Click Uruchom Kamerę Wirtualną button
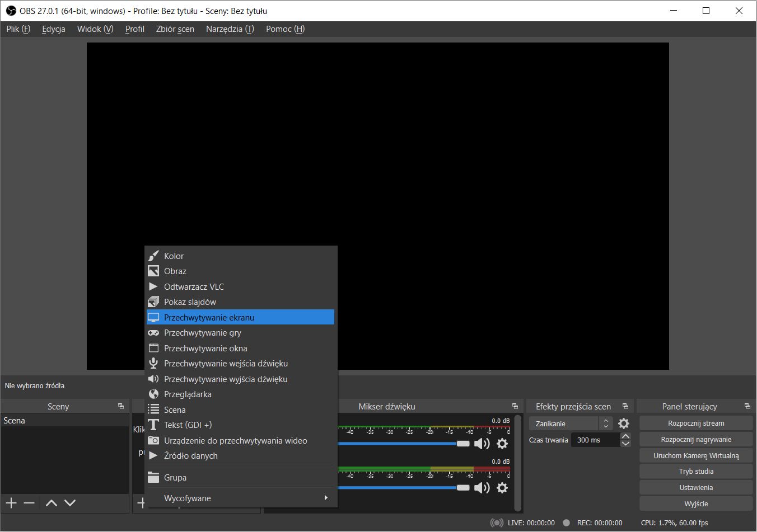 (696, 455)
